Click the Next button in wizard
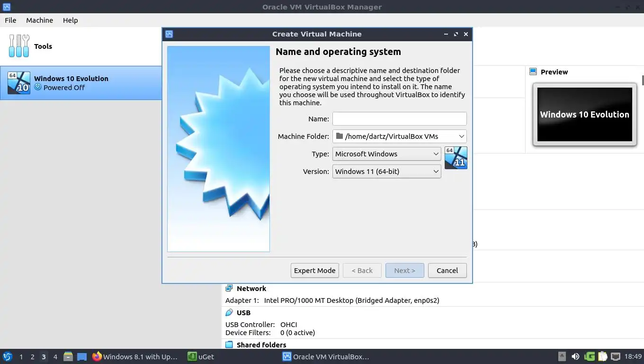 click(404, 270)
